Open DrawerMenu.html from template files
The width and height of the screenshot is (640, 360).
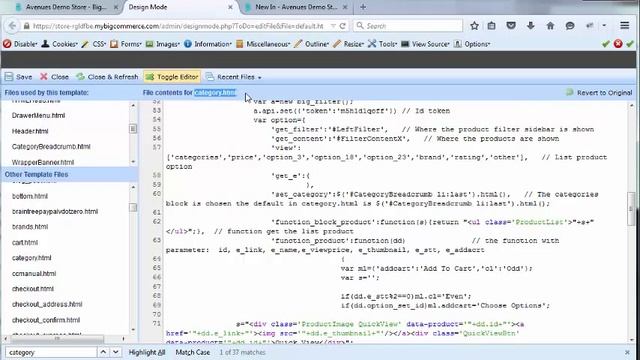[x=38, y=116]
